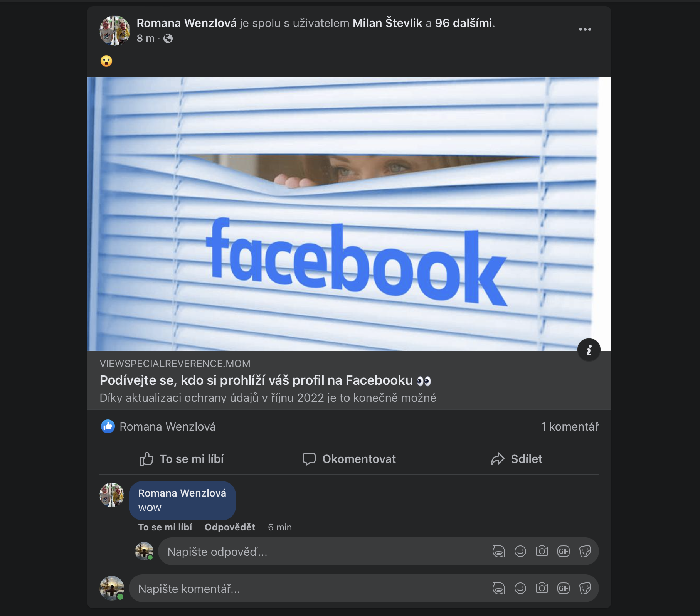Screen dimensions: 700x616
Task: Like the post with To se mi líbí
Action: 182,459
